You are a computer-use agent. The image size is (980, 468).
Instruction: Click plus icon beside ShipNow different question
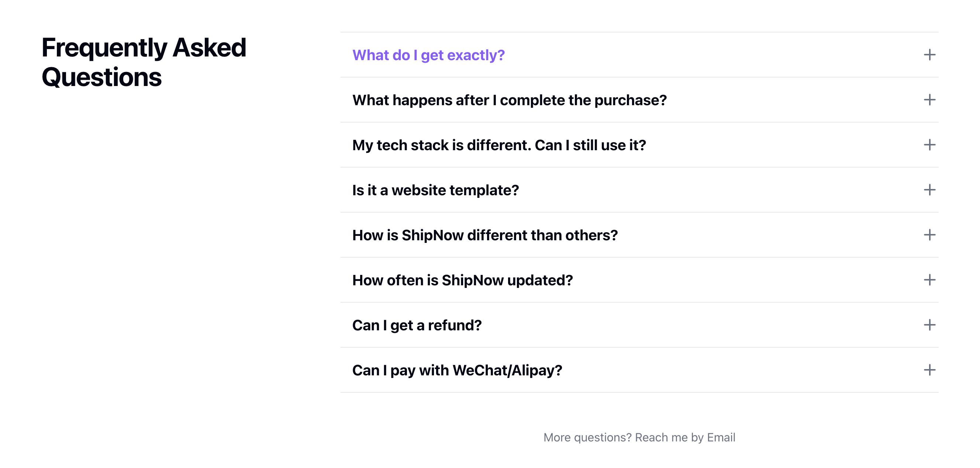pos(929,235)
